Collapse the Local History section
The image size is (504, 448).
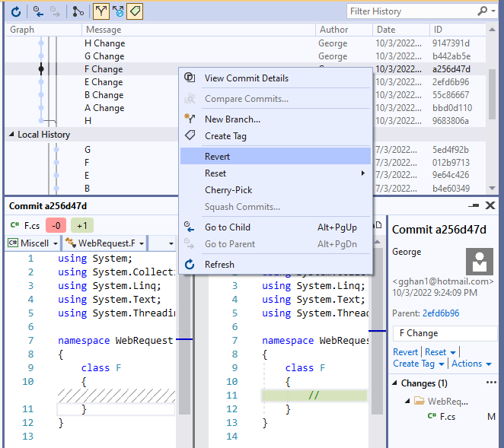(x=12, y=135)
